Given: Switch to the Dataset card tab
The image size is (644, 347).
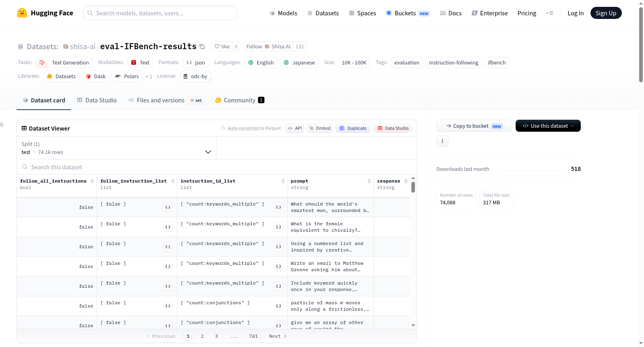Looking at the screenshot, I should pos(44,100).
